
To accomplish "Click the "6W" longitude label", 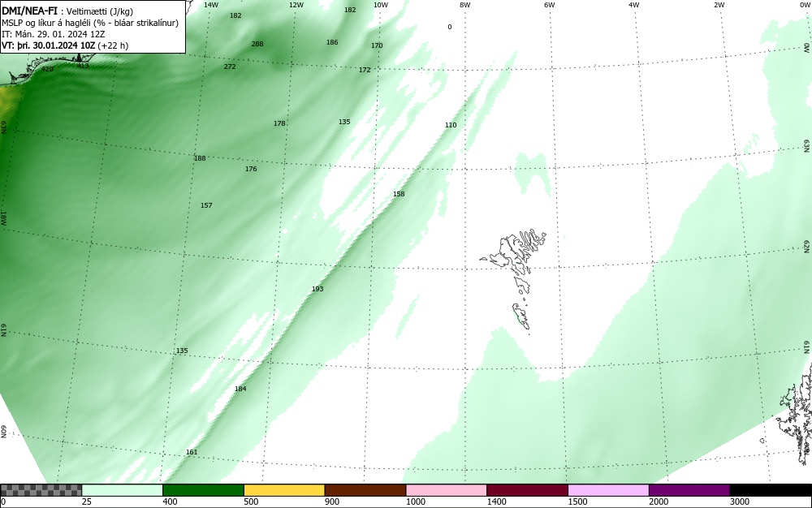I will [x=550, y=5].
